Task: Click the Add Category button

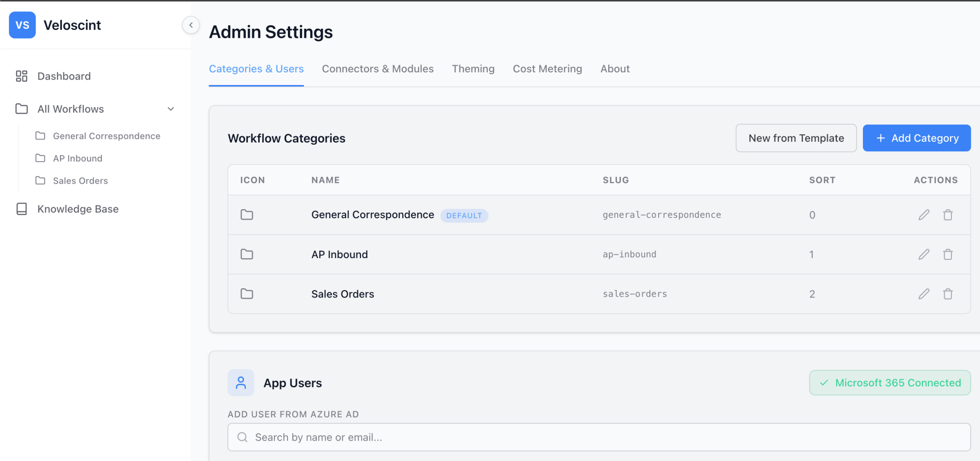Action: (x=917, y=138)
